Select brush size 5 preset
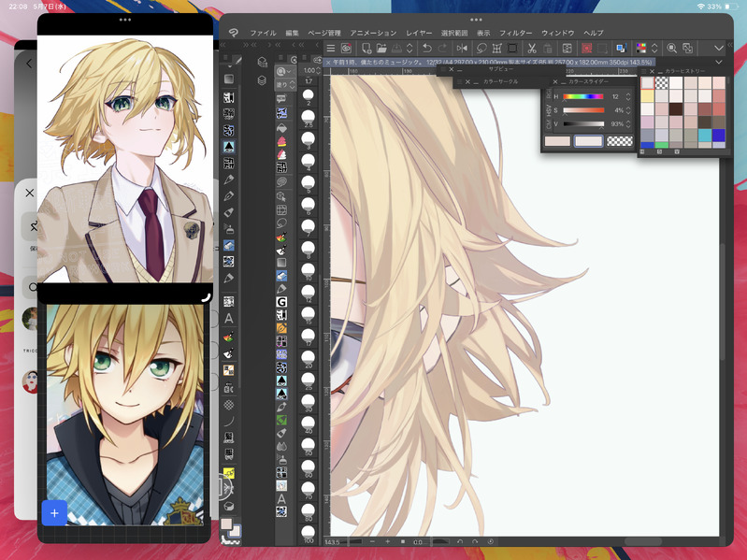The width and height of the screenshot is (747, 560). point(309,184)
